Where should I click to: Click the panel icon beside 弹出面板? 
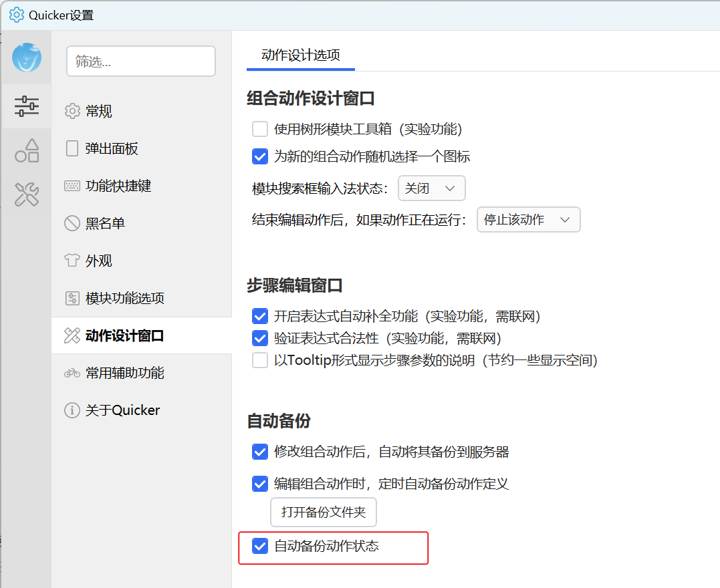click(72, 148)
